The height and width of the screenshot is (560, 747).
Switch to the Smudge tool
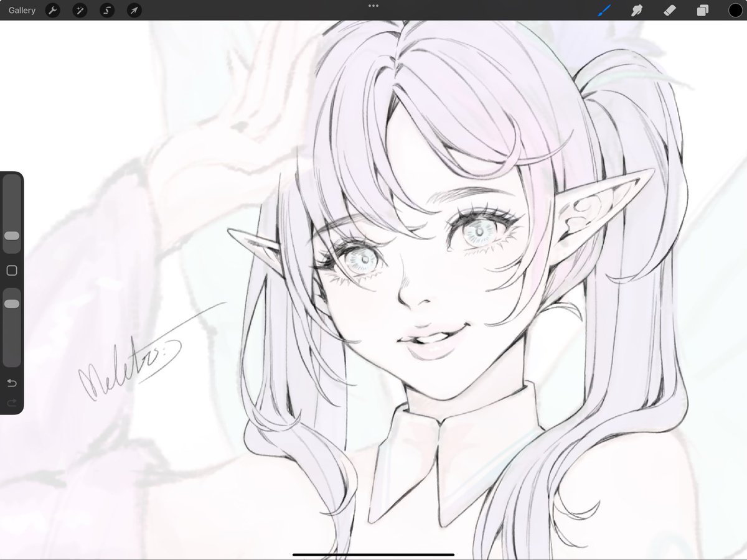[x=636, y=10]
